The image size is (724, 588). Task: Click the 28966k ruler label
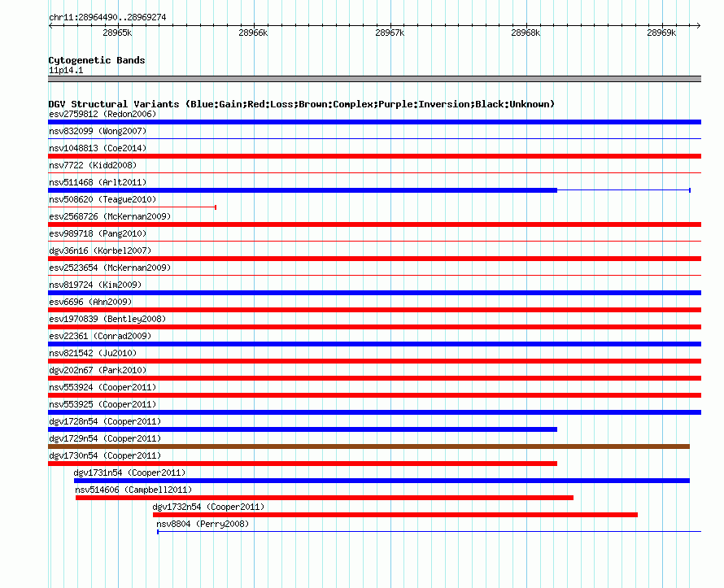point(253,33)
